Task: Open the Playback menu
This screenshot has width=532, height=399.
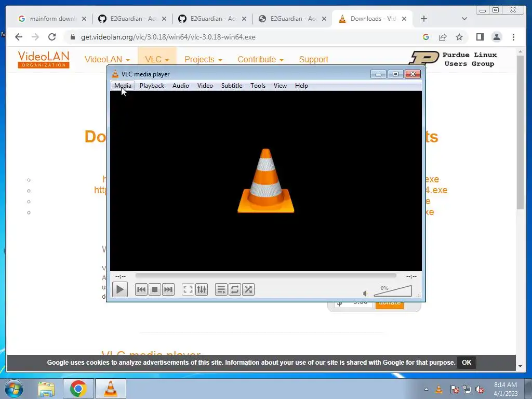Action: [x=152, y=86]
